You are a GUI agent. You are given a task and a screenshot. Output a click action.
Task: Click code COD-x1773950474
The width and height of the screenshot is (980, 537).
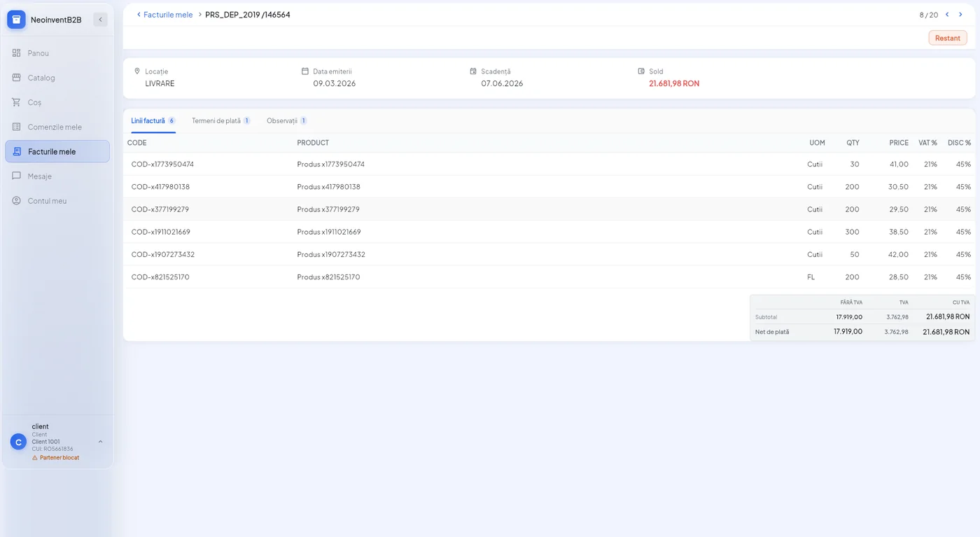click(162, 165)
